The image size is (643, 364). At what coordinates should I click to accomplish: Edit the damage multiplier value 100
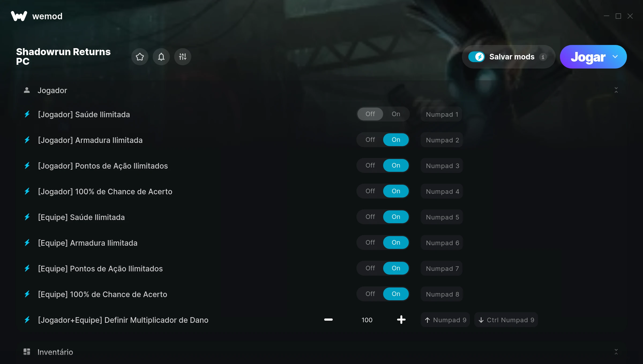[367, 320]
